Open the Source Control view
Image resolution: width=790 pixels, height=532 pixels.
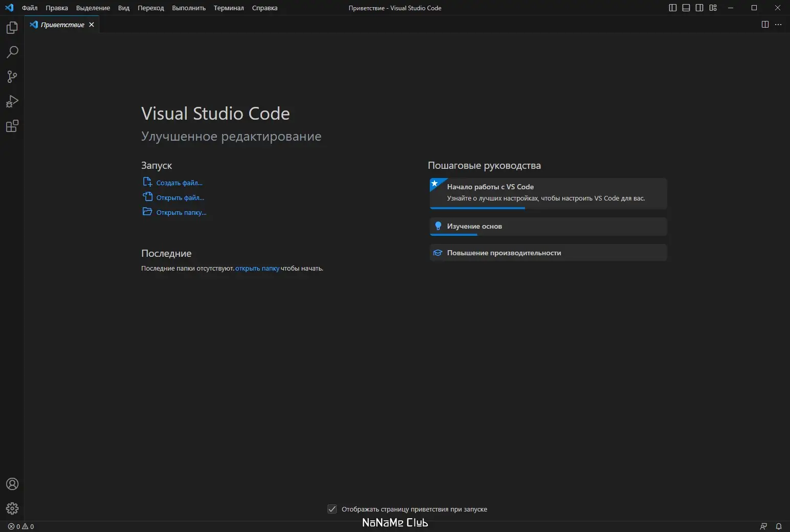12,77
